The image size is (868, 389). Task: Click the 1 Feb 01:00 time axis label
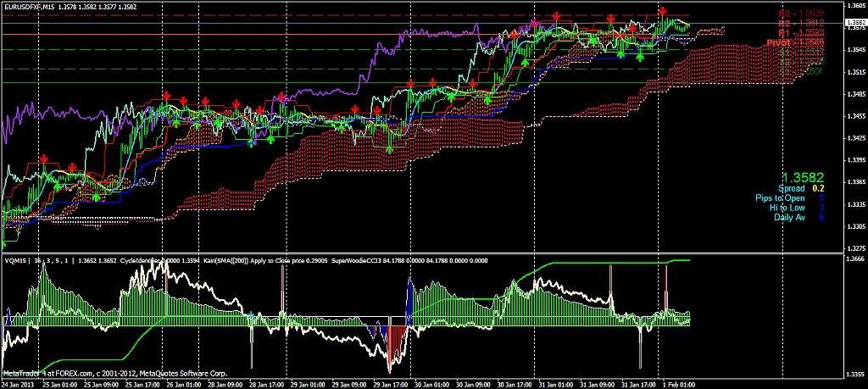[x=678, y=384]
